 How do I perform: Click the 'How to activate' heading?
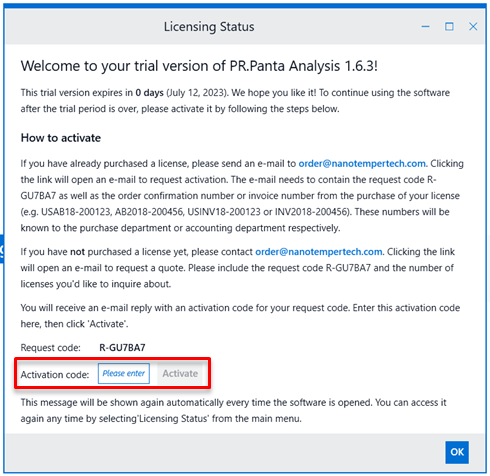point(61,138)
